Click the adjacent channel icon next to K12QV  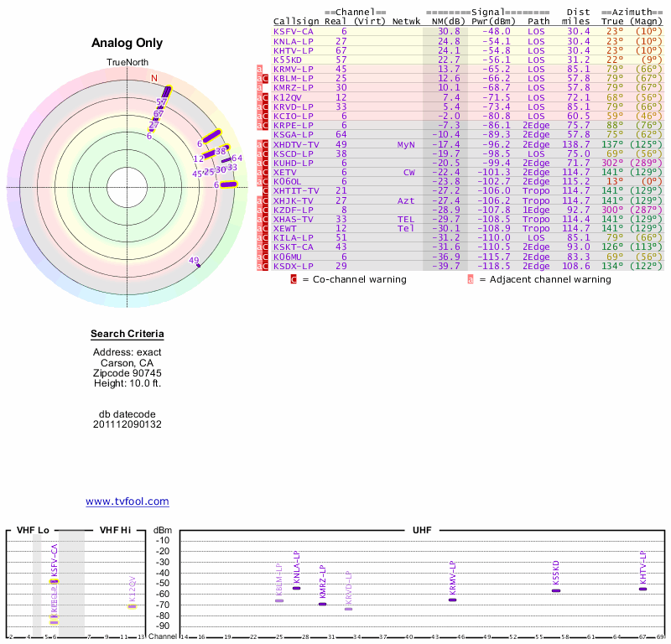tap(260, 97)
